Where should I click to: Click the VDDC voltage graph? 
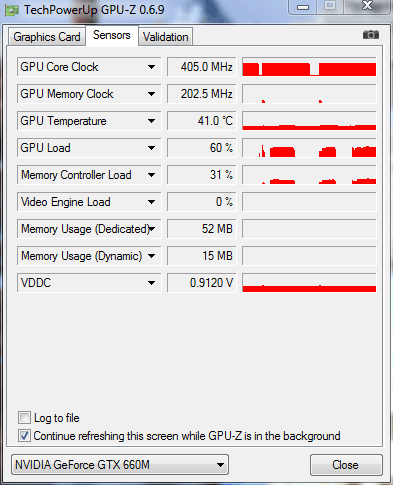[x=309, y=283]
